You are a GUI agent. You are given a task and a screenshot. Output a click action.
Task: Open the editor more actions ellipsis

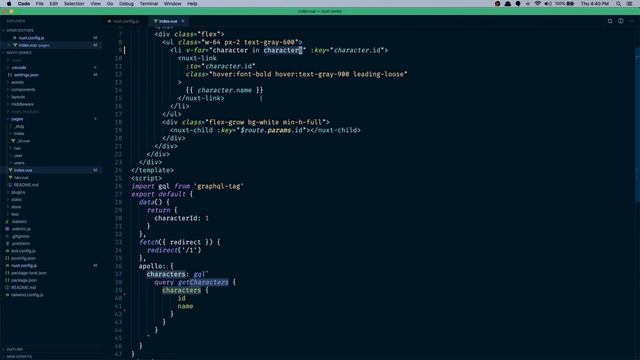(631, 21)
